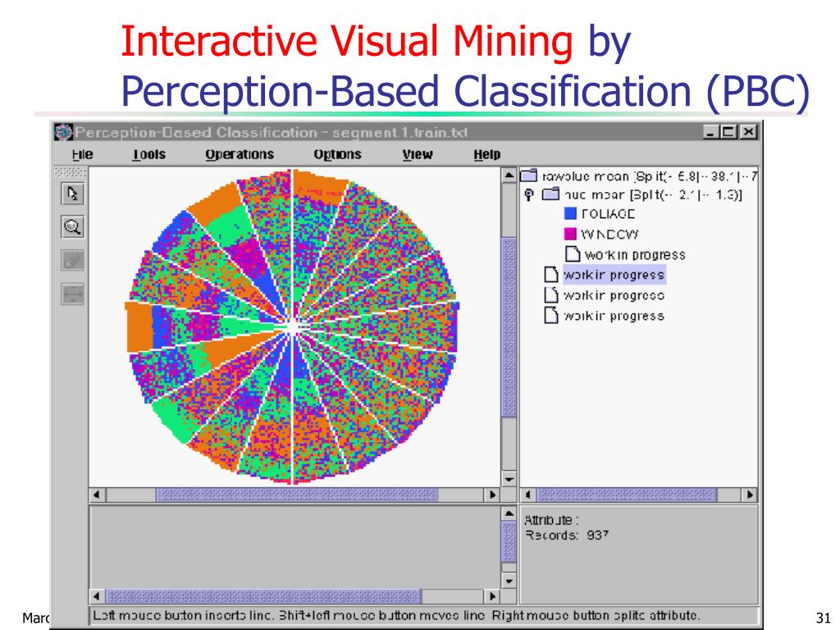
Task: Click the folder icon of rawblue mean node
Action: pyautogui.click(x=529, y=176)
